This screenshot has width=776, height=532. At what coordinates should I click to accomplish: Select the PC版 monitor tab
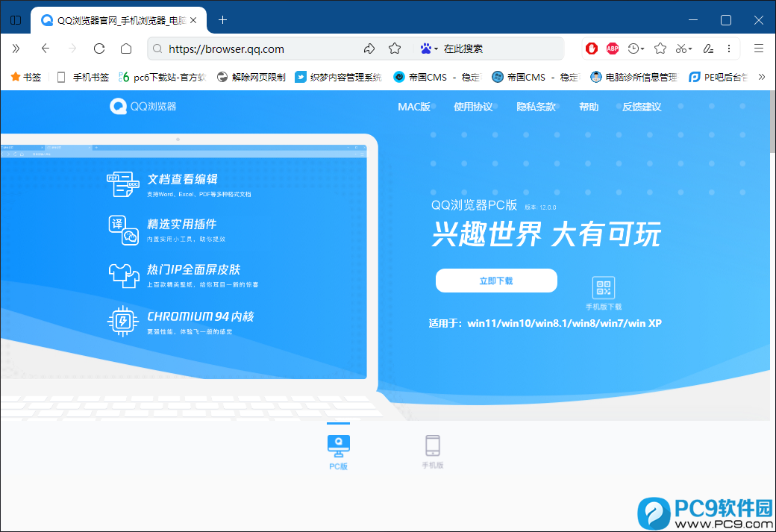(x=339, y=451)
